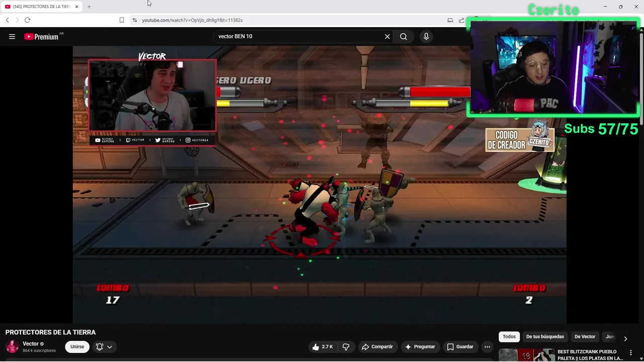Go back with browser back arrow
Viewport: 644px width, 362px height.
point(8,20)
